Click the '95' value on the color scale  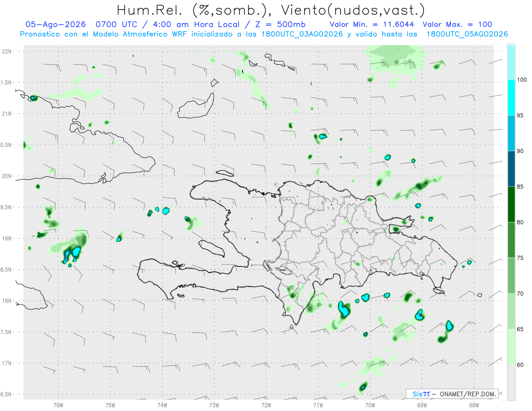[520, 115]
